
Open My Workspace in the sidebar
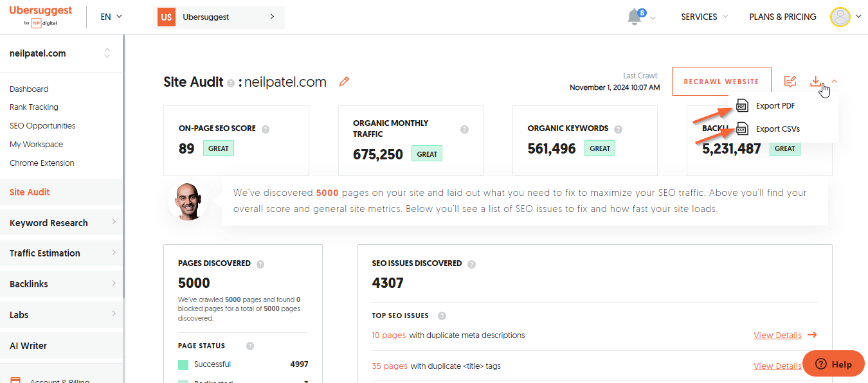(x=36, y=145)
